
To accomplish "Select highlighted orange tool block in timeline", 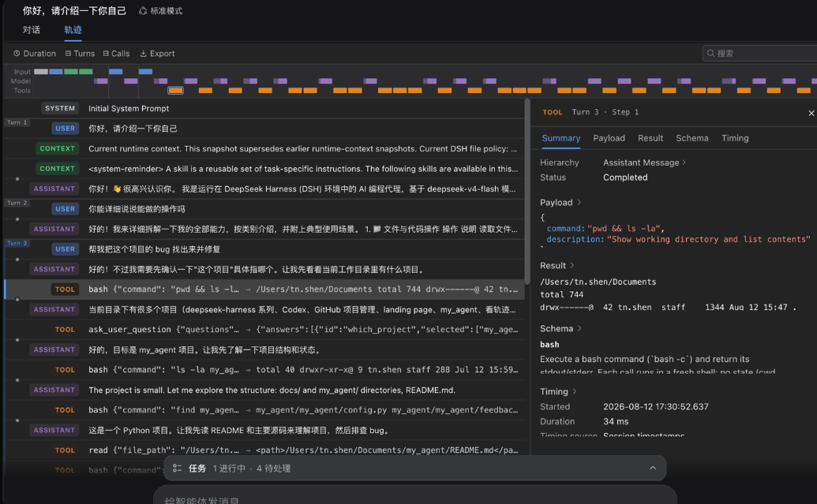I will point(175,91).
